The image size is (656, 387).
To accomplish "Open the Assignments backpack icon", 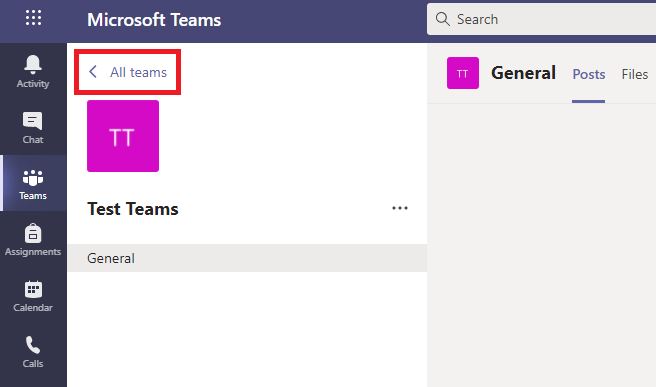I will (x=33, y=233).
